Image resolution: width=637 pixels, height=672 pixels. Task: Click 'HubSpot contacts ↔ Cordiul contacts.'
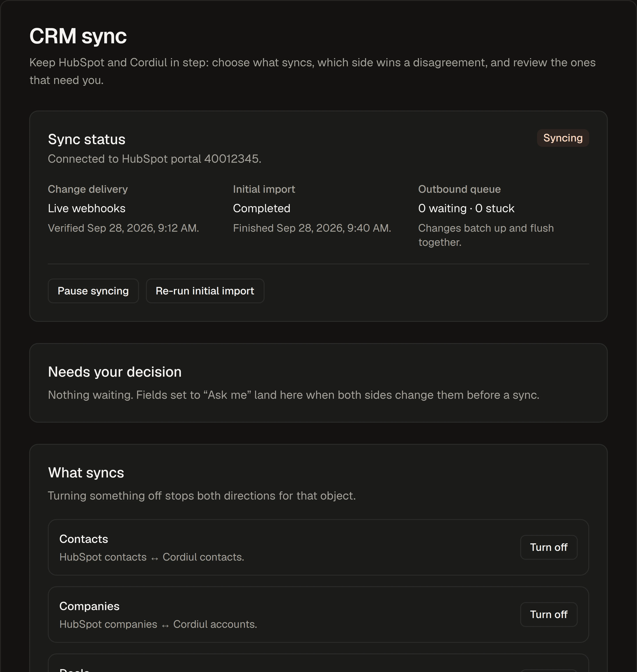[152, 557]
